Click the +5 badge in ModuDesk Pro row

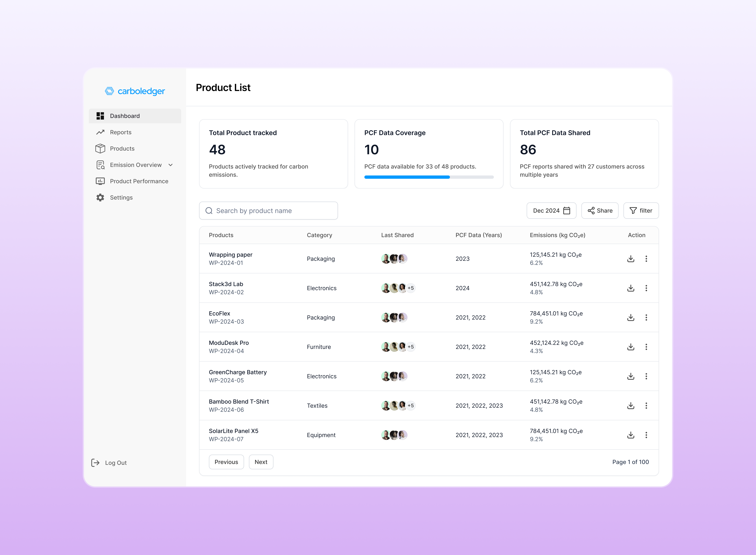410,347
